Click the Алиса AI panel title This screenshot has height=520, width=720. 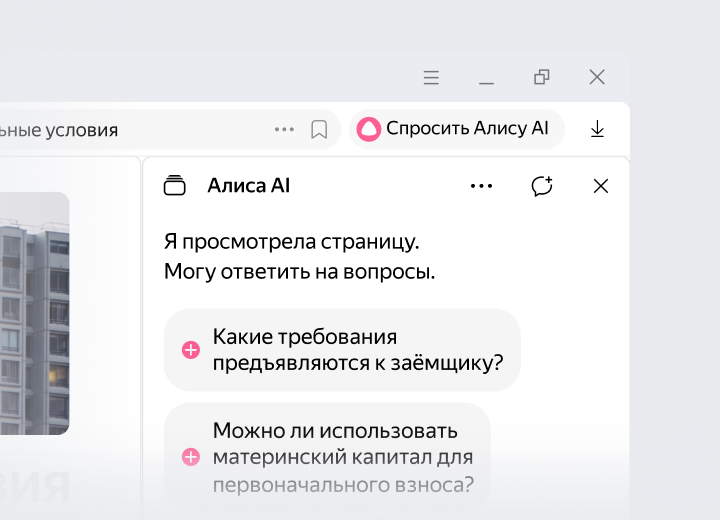click(x=248, y=185)
